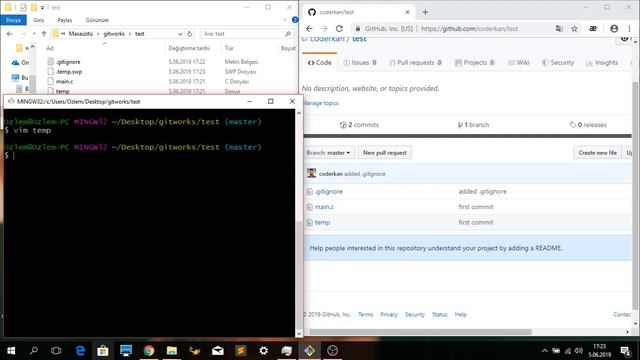Screen dimensions: 640x360
Task: Select .gitignore file in Explorer
Action: coord(68,62)
